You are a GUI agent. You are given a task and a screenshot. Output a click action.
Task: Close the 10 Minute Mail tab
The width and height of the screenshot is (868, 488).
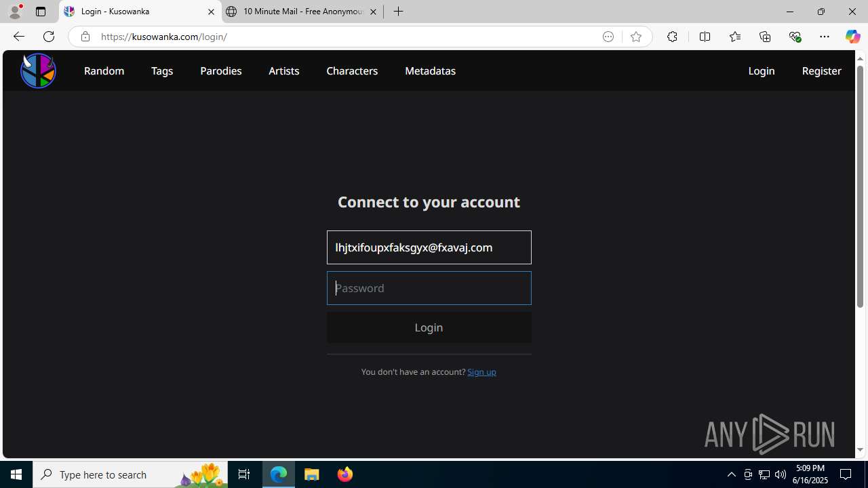pyautogui.click(x=373, y=12)
